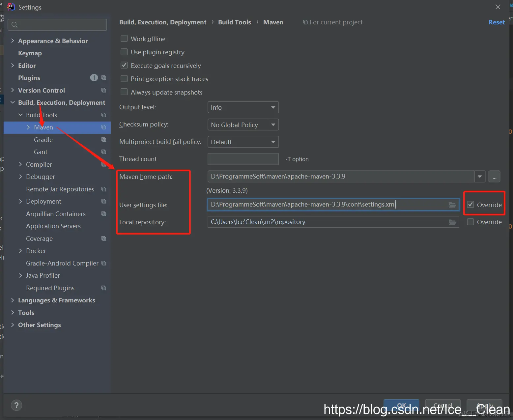Expand Appearance & Behavior section
The width and height of the screenshot is (513, 420).
[13, 41]
